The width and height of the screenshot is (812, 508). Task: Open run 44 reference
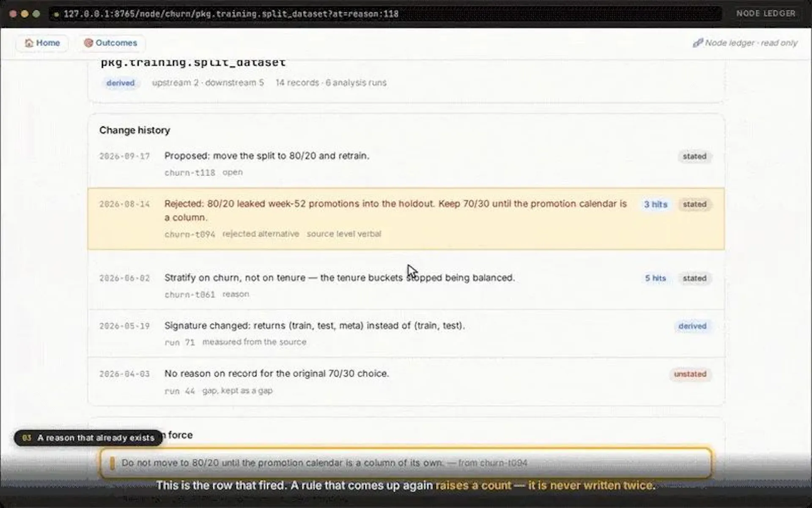tap(180, 391)
